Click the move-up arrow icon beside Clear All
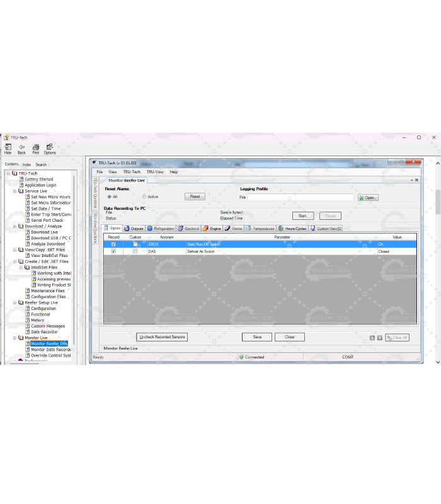 point(372,338)
